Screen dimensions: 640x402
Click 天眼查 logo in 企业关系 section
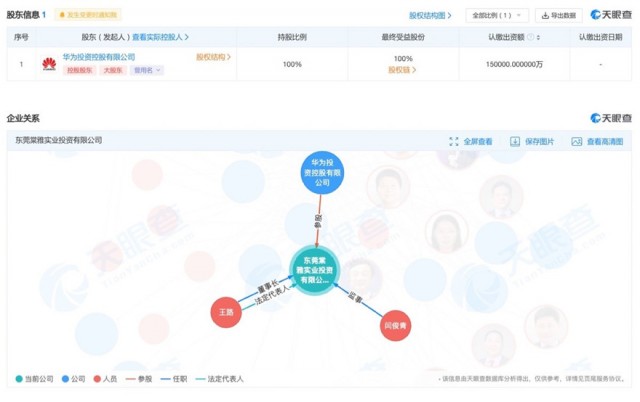click(x=611, y=118)
